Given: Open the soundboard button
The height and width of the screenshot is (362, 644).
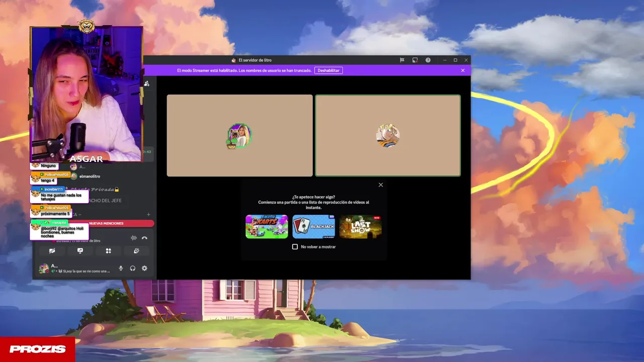Looking at the screenshot, I should (x=136, y=251).
